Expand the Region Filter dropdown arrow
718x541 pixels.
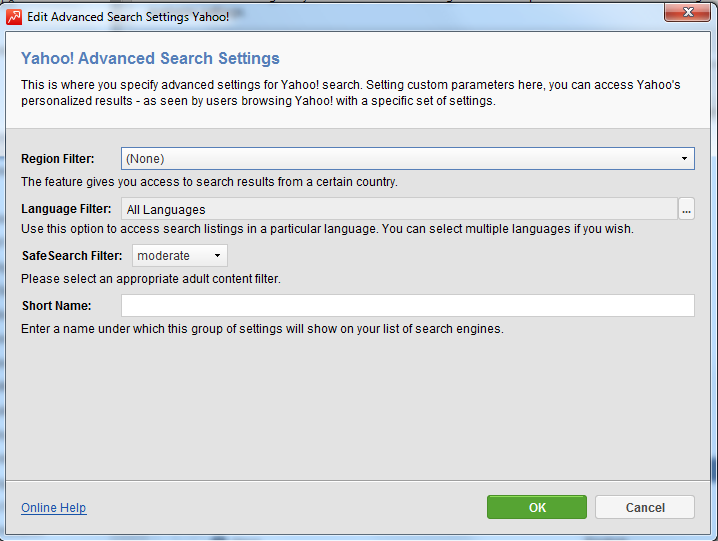(684, 158)
